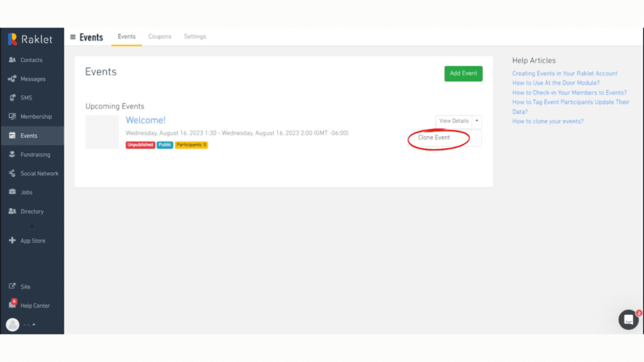Open How to Check-in Your Members article
This screenshot has height=362, width=644.
pyautogui.click(x=569, y=93)
